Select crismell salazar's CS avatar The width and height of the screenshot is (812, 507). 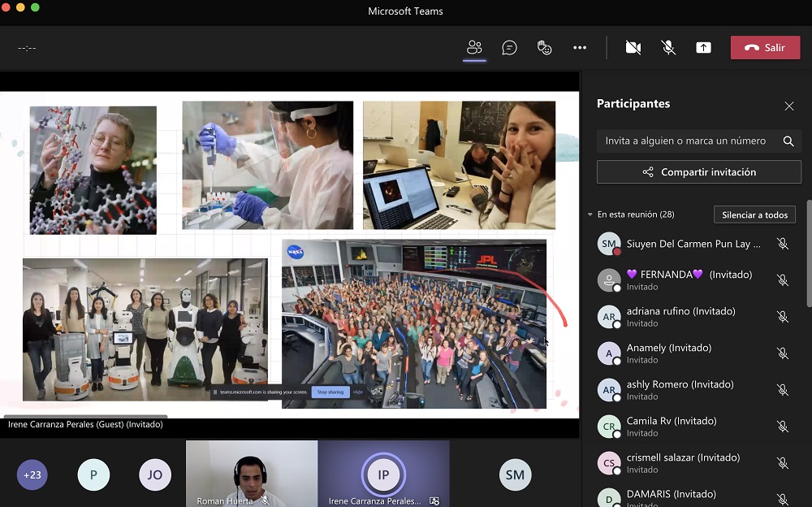[609, 463]
